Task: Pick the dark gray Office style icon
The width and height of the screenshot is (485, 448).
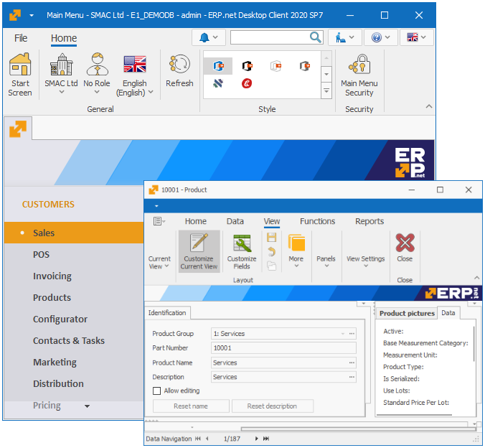Action: click(305, 66)
